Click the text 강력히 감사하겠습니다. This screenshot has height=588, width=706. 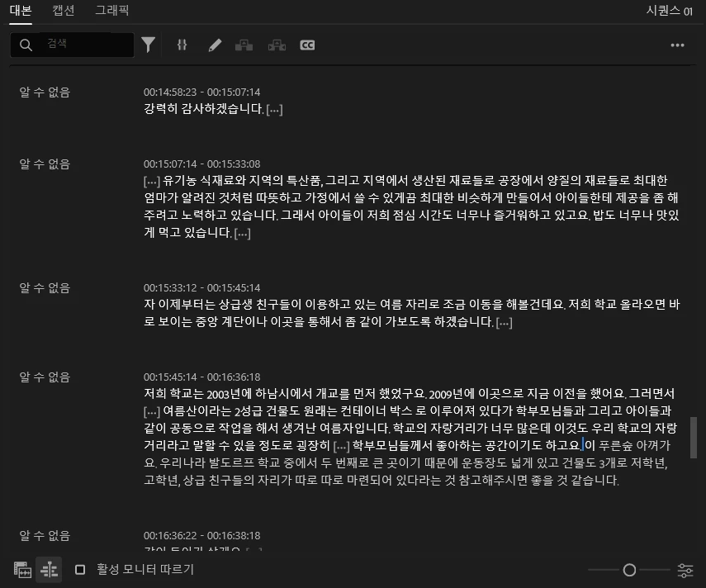click(x=203, y=109)
